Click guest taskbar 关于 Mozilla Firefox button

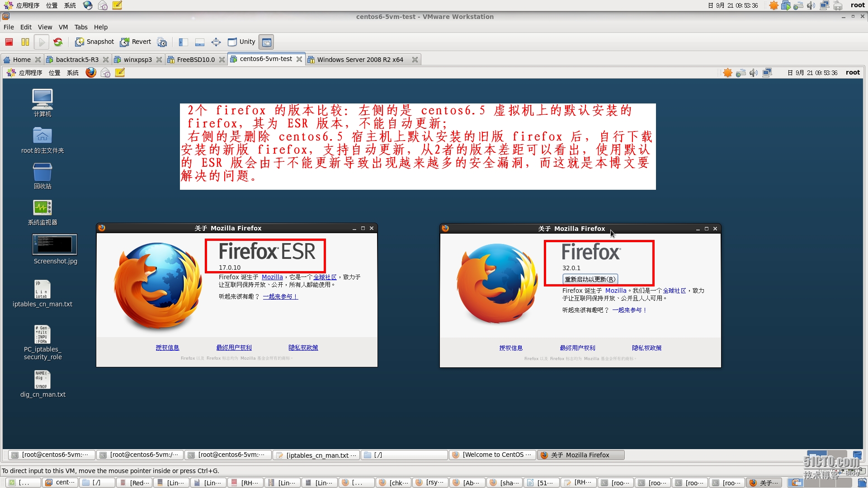click(x=580, y=455)
